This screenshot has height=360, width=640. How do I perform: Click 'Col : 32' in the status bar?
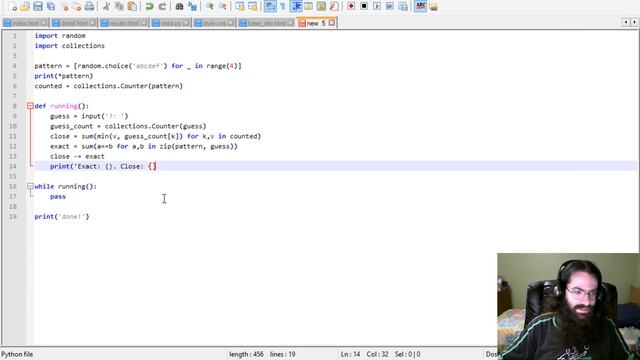click(378, 354)
